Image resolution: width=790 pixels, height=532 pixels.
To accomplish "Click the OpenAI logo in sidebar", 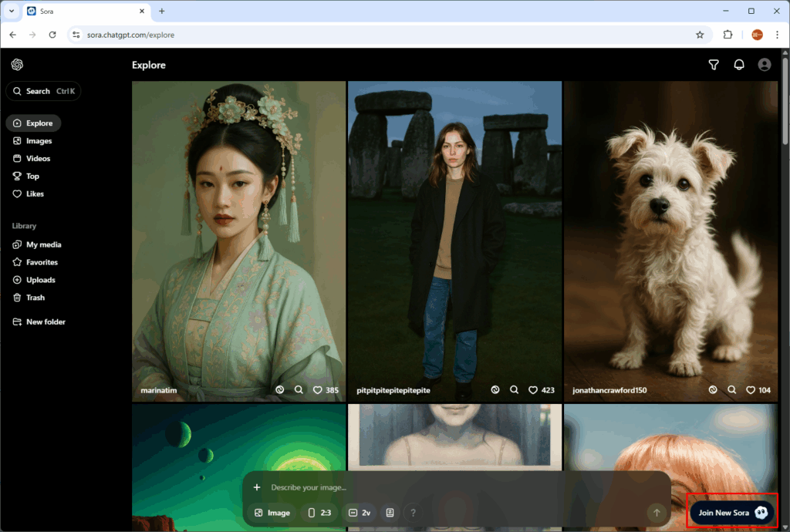I will coord(18,65).
